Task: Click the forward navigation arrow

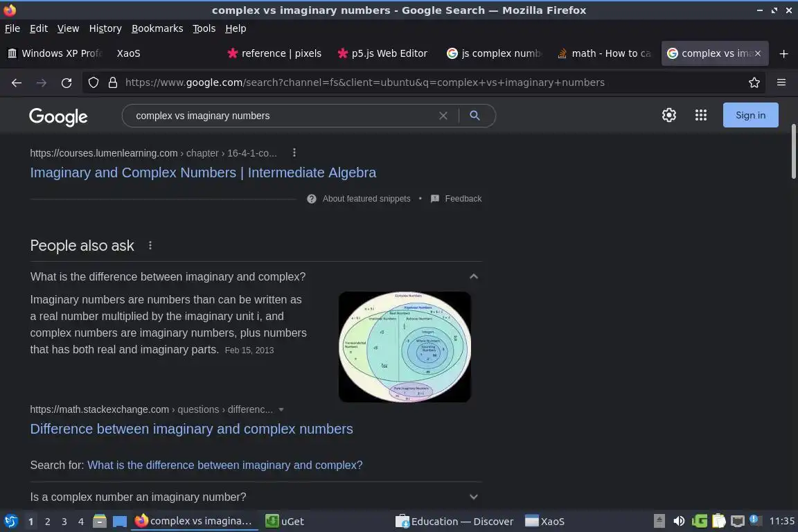Action: tap(42, 82)
